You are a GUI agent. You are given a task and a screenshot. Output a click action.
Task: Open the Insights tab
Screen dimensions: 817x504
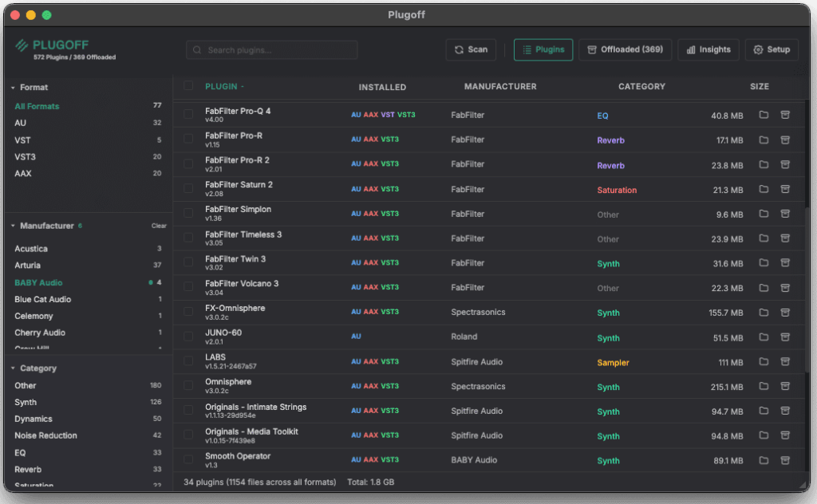[708, 49]
